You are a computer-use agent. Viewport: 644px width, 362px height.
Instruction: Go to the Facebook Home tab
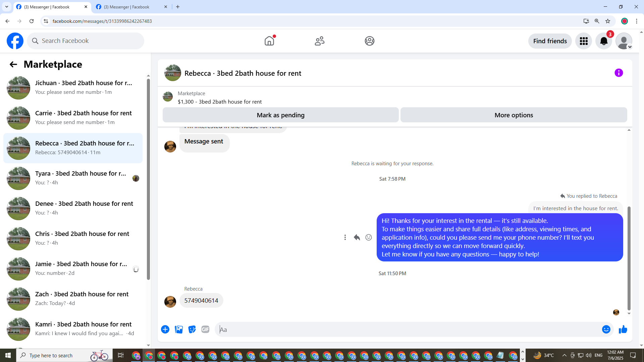tap(269, 41)
